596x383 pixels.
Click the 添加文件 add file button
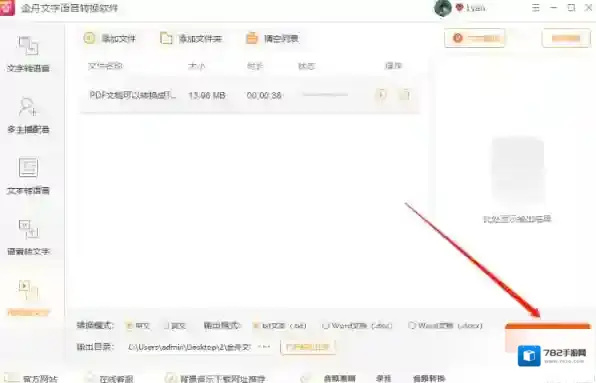pyautogui.click(x=110, y=38)
